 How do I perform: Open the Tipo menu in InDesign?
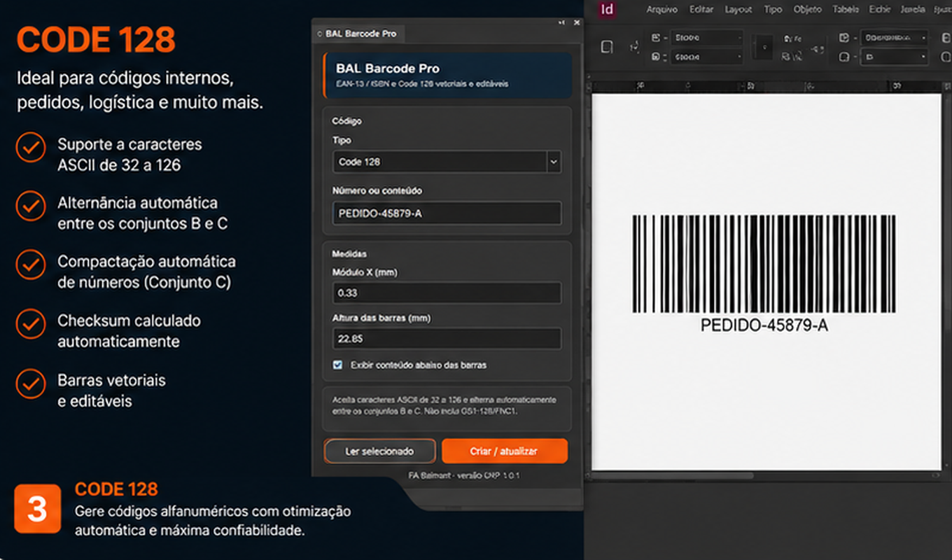click(773, 10)
